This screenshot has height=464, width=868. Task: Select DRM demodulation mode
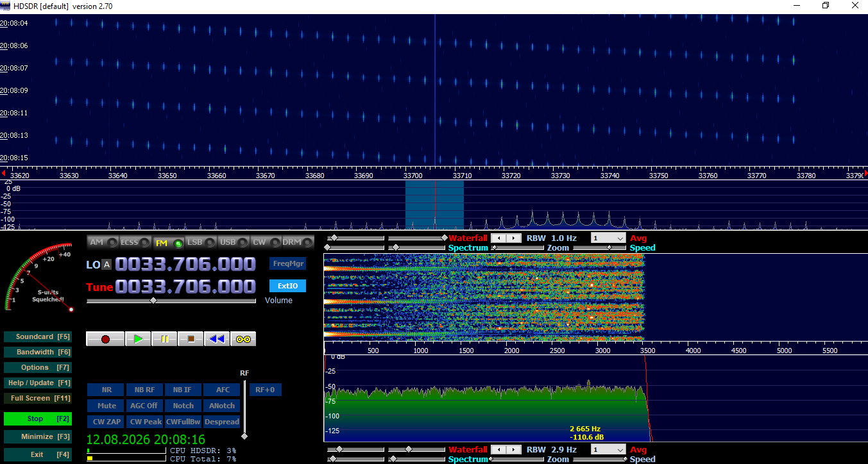click(298, 242)
